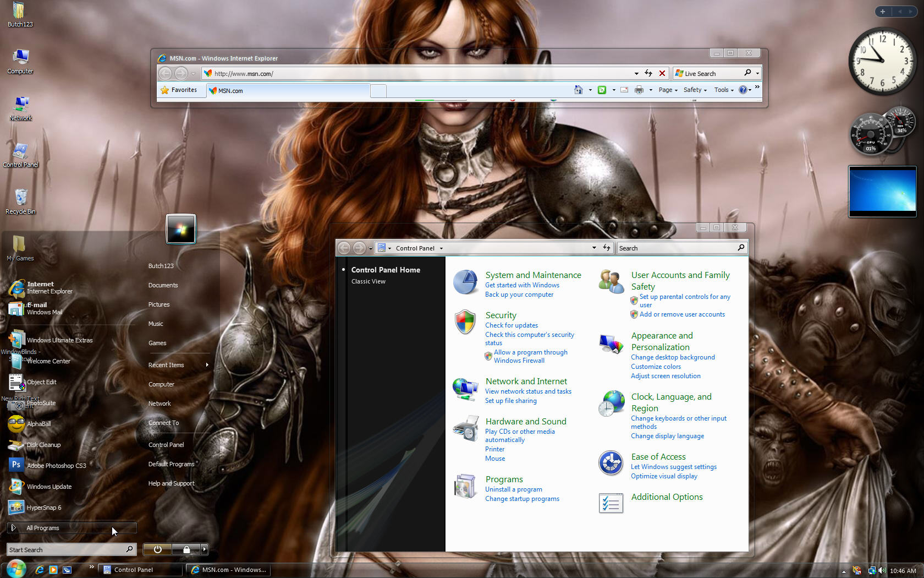Click the Stop loading X button in Internet Explorer
The image size is (924, 578).
(x=662, y=73)
